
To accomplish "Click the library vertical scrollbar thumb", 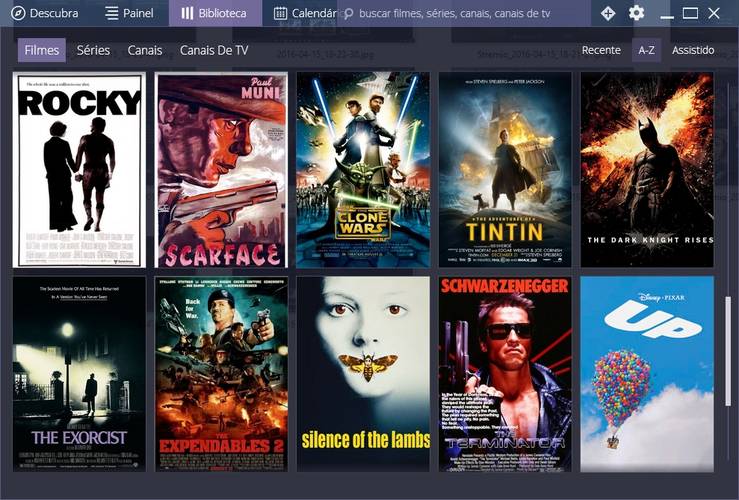I will point(728,351).
